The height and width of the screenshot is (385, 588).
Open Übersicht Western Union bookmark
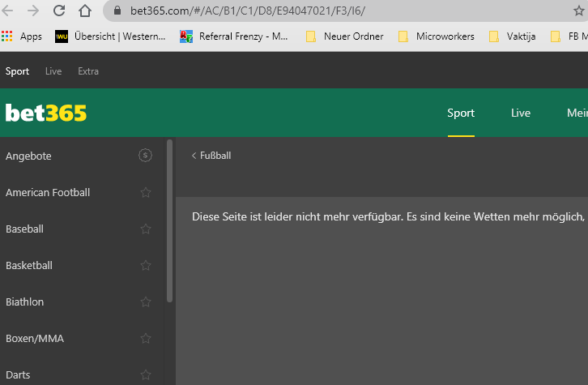110,36
